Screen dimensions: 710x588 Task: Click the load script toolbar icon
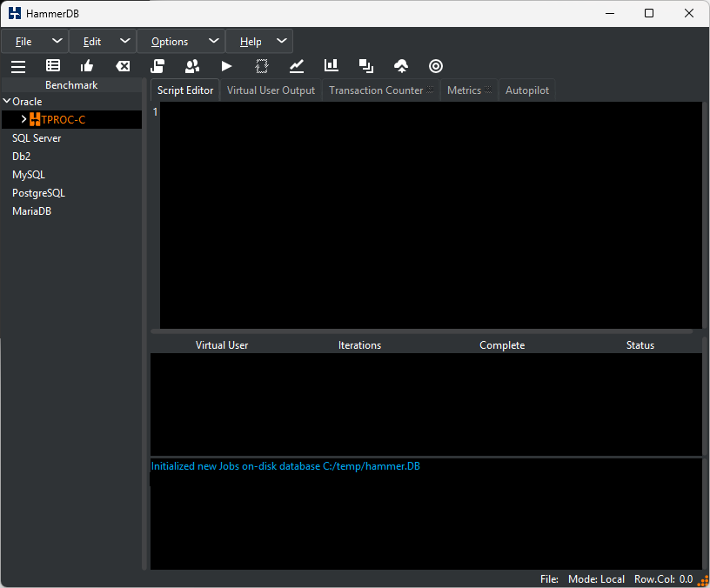157,66
